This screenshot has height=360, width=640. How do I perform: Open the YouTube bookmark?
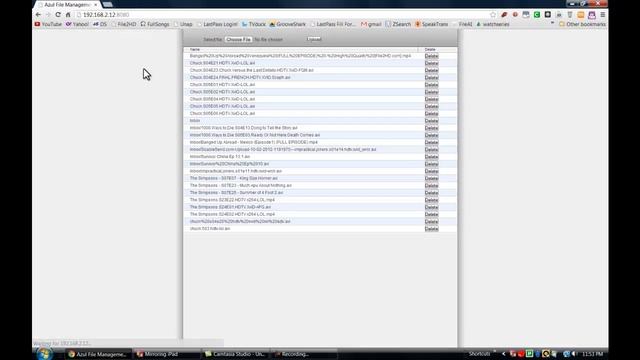(48, 24)
